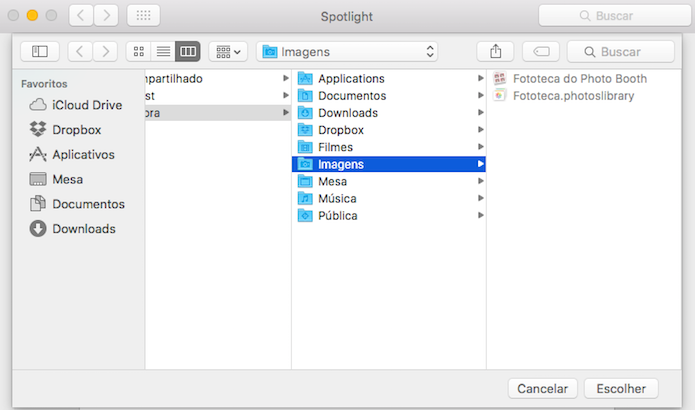Click the edit tags icon
Viewport: 695px width, 410px height.
(x=541, y=52)
